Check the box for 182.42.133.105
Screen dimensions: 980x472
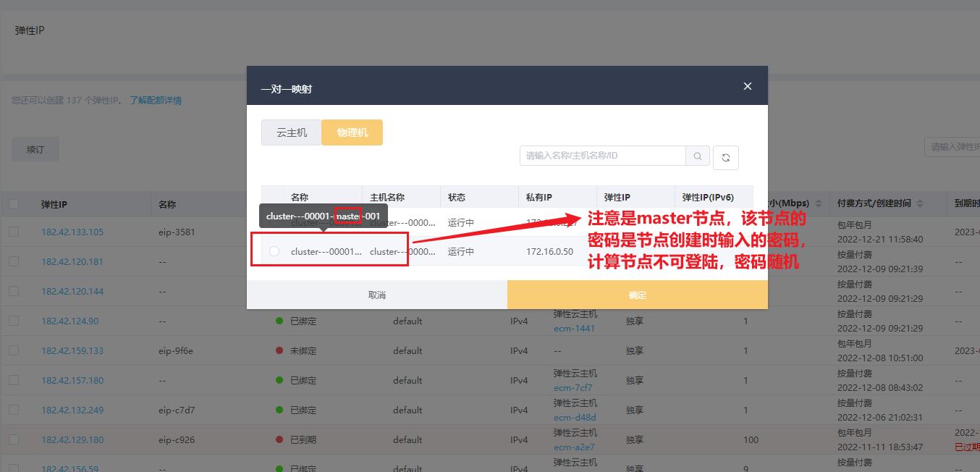coord(14,232)
